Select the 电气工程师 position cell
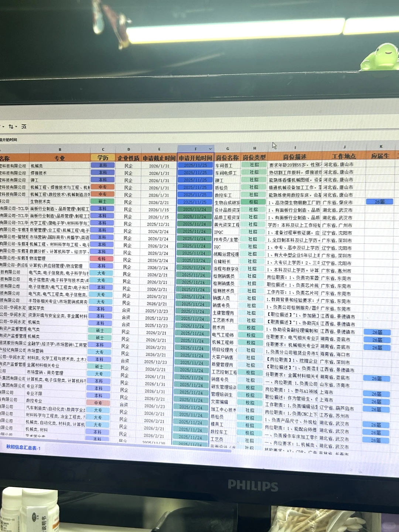 coord(225,335)
